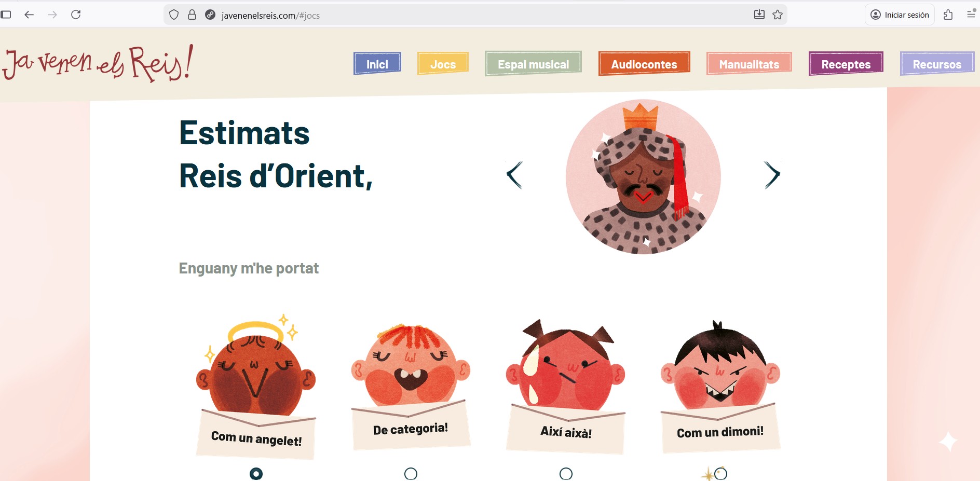This screenshot has width=980, height=481.
Task: Click the padlock site security icon
Action: pos(192,15)
